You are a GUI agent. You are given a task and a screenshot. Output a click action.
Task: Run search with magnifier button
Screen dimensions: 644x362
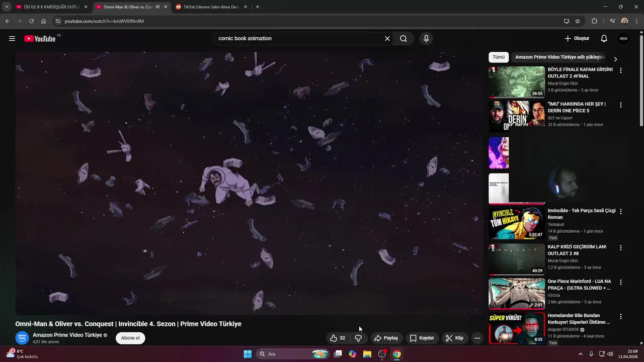[404, 39]
